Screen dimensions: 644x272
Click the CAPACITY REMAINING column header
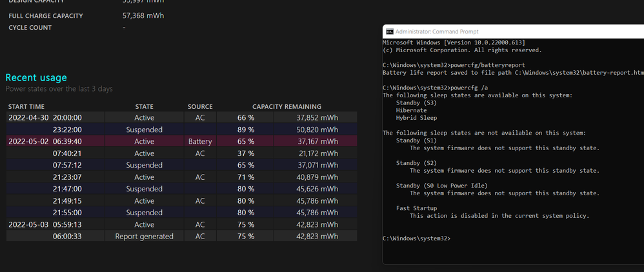[x=287, y=106]
